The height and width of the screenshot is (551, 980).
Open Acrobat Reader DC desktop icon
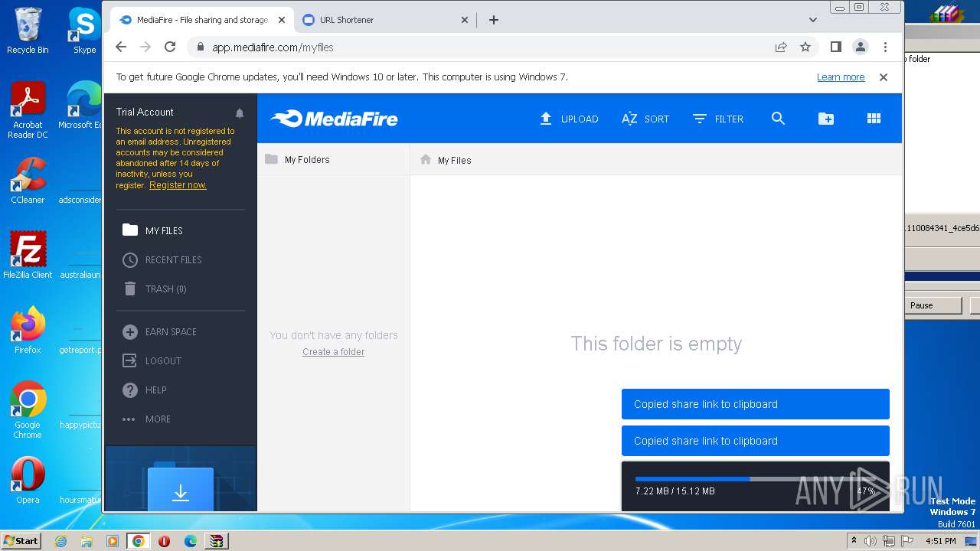pos(28,110)
